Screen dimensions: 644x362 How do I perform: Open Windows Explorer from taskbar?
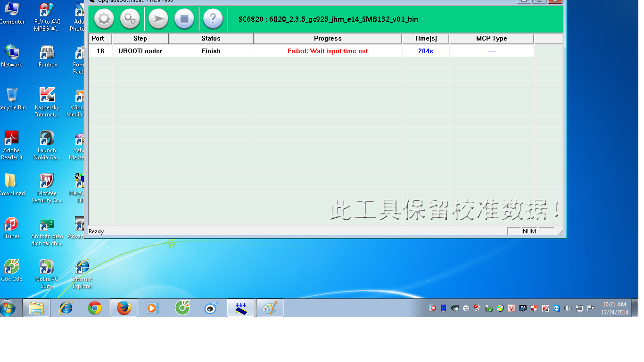[x=36, y=308]
